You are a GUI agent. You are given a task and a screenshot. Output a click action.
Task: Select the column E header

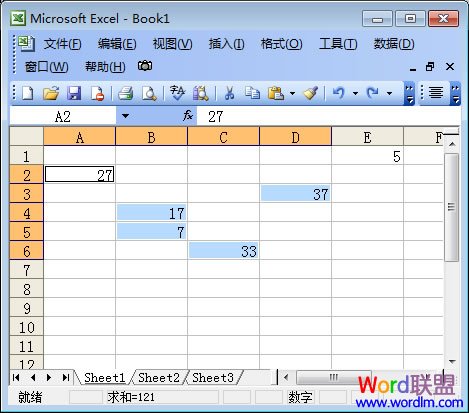pos(367,137)
